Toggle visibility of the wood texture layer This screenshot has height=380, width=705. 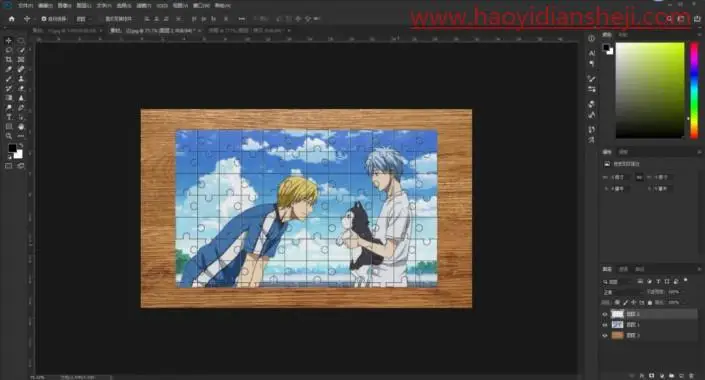point(605,335)
